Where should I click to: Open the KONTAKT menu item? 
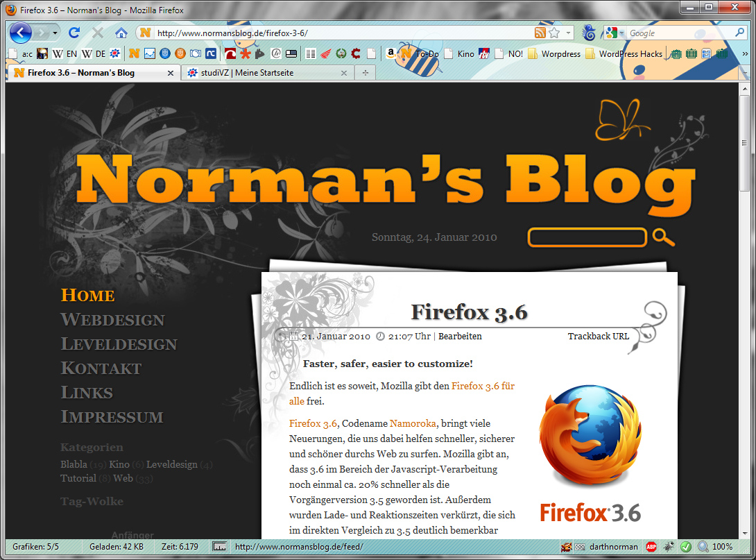coord(101,368)
